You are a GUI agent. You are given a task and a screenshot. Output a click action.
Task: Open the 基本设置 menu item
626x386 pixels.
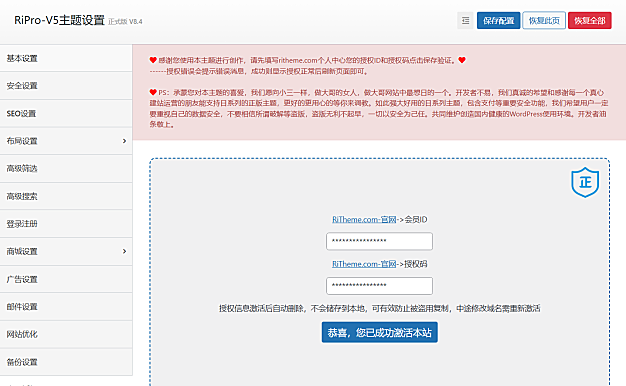(66, 58)
